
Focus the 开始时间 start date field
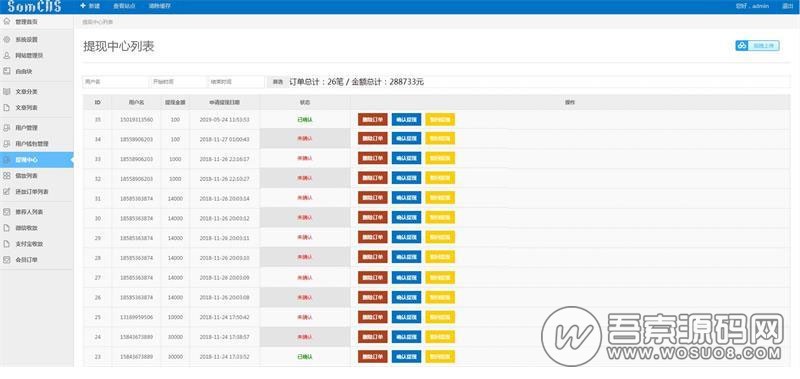(178, 82)
